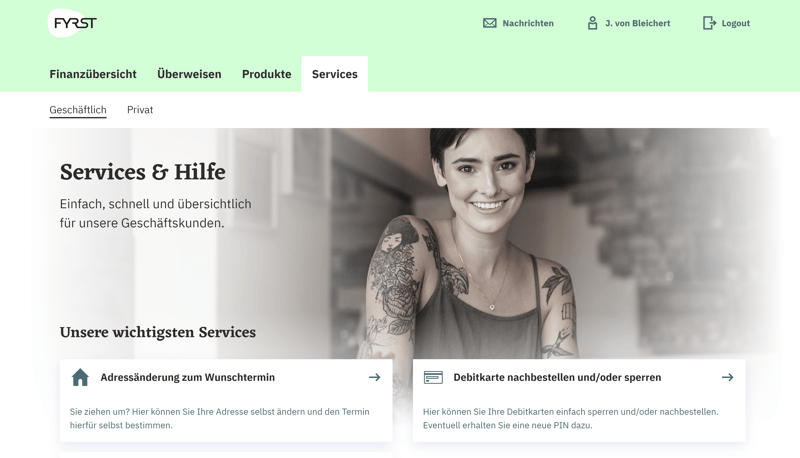This screenshot has width=800, height=458.
Task: Click the Logout door icon
Action: (x=709, y=23)
